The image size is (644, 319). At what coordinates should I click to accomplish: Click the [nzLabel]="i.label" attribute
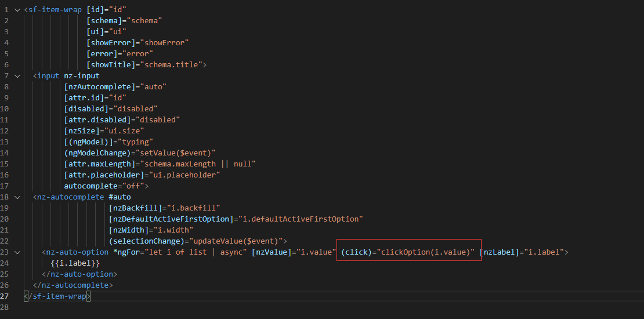[522, 252]
